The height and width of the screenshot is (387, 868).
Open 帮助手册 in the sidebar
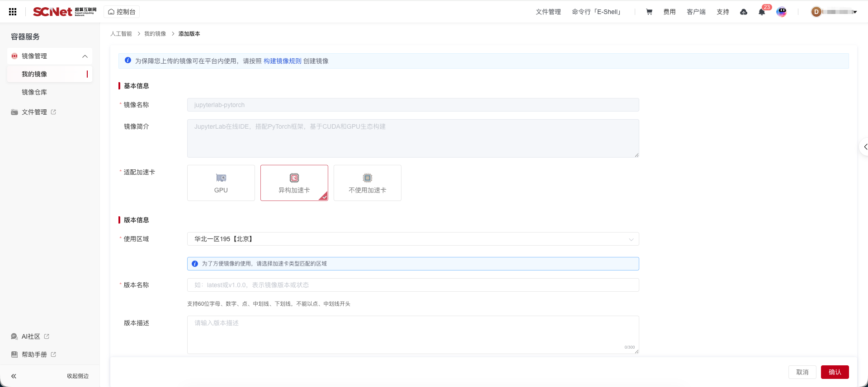(x=34, y=354)
